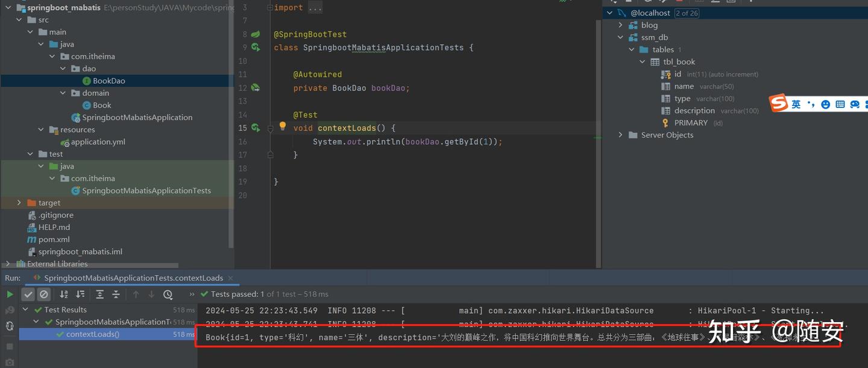868x368 pixels.
Task: Click autowired dependency gutter icon line 12
Action: 256,87
